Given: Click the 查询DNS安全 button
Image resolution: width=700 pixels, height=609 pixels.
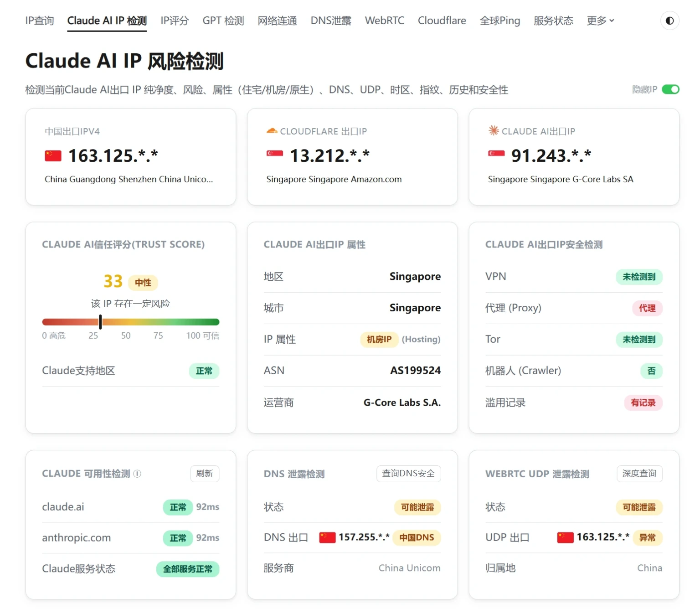Looking at the screenshot, I should click(408, 474).
